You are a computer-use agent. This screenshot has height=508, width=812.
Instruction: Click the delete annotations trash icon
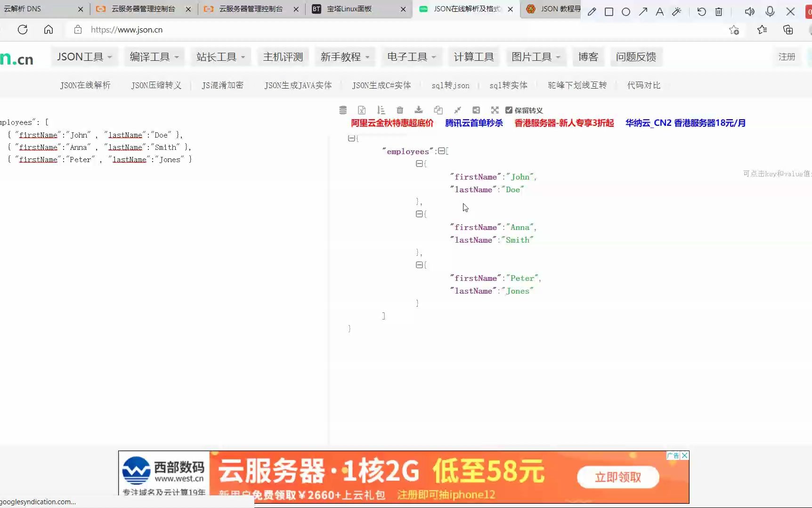click(719, 12)
